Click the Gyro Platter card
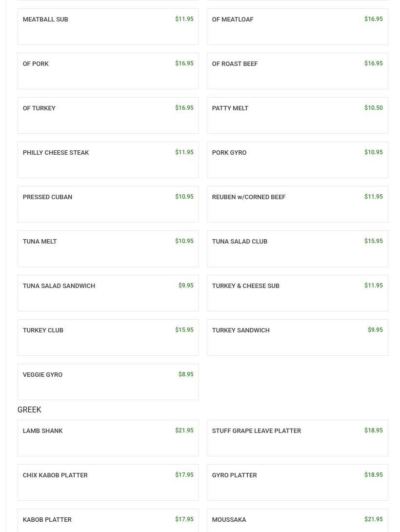The width and height of the screenshot is (400, 532). [x=297, y=483]
